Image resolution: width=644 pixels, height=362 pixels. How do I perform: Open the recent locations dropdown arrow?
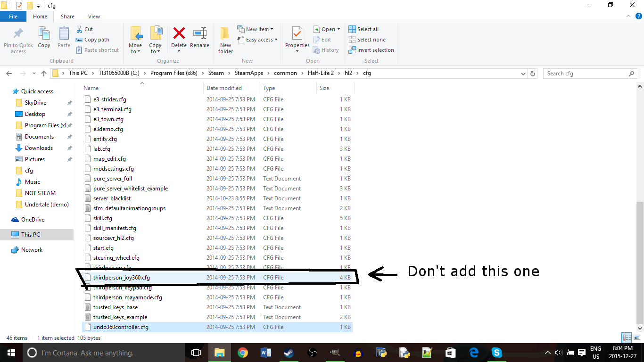34,74
